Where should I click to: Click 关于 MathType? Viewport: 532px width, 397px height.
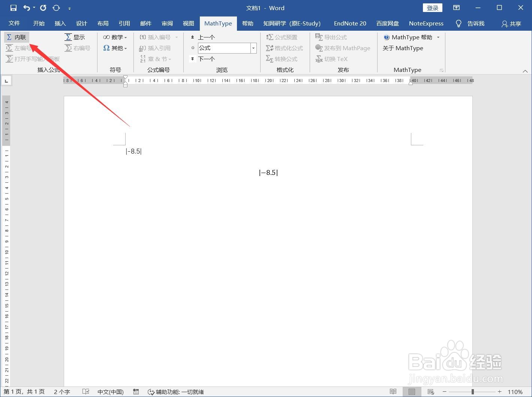point(403,48)
